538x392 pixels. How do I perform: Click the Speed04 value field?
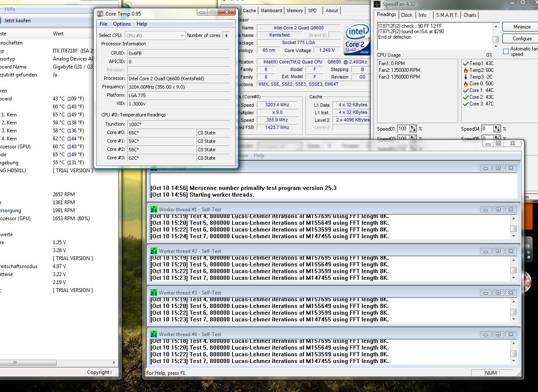click(487, 129)
